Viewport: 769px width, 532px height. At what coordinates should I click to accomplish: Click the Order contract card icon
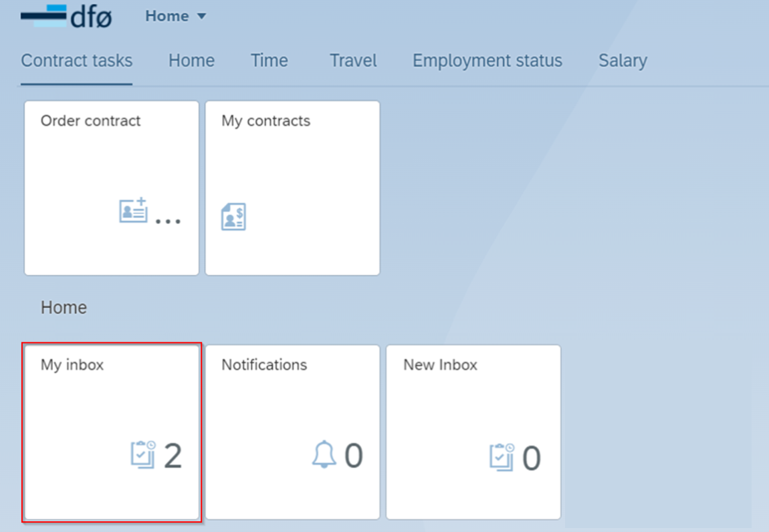[x=133, y=211]
